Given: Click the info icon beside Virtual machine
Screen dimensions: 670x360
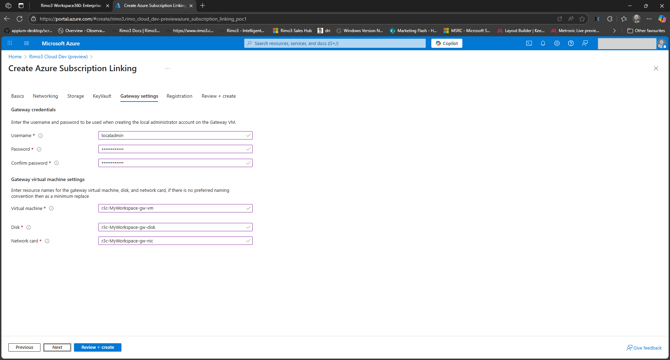Looking at the screenshot, I should tap(51, 208).
